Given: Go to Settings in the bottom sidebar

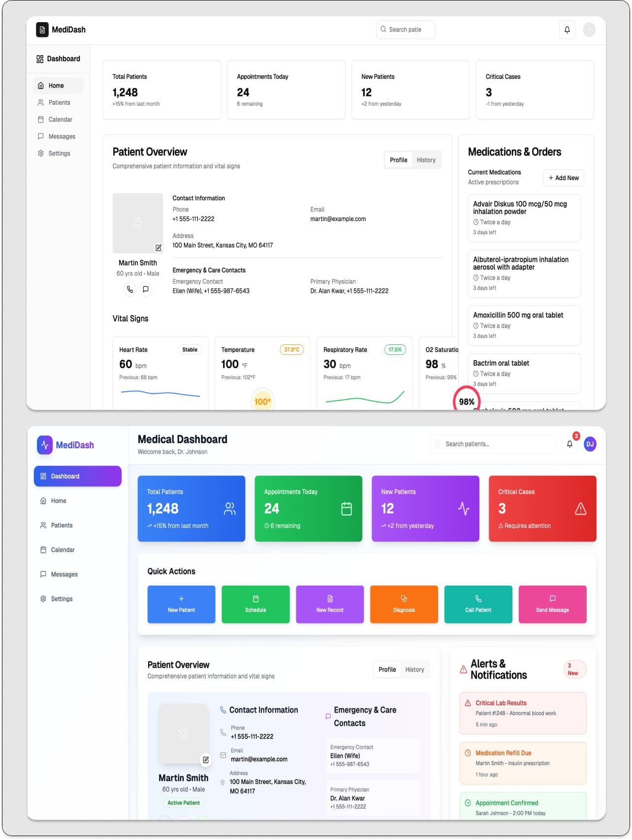Looking at the screenshot, I should click(x=77, y=599).
